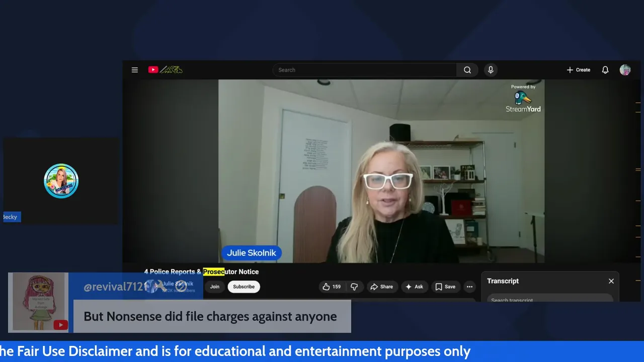
Task: Open the account avatar menu
Action: (x=625, y=70)
